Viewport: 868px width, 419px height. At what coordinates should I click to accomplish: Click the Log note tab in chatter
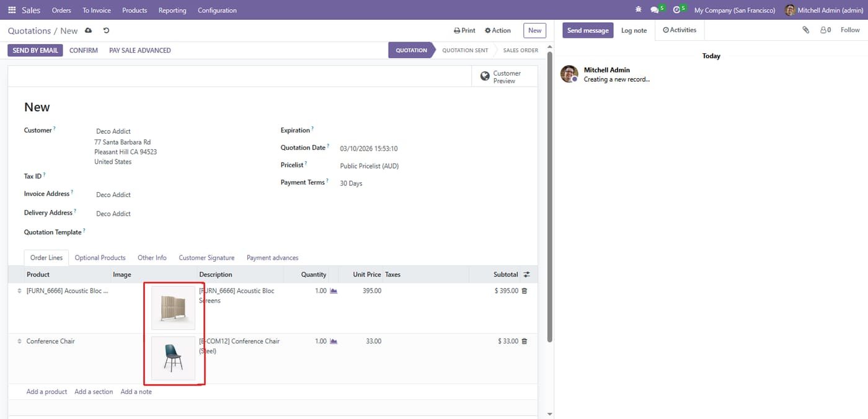[x=634, y=30]
